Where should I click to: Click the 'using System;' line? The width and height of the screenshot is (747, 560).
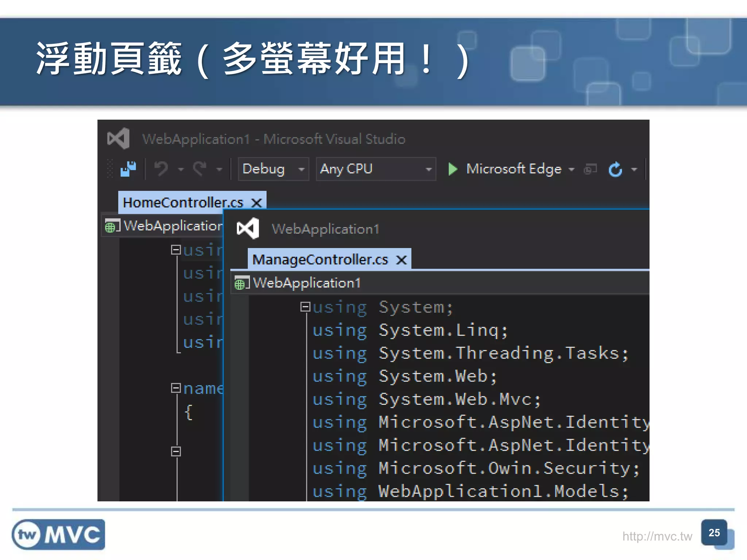click(x=383, y=307)
